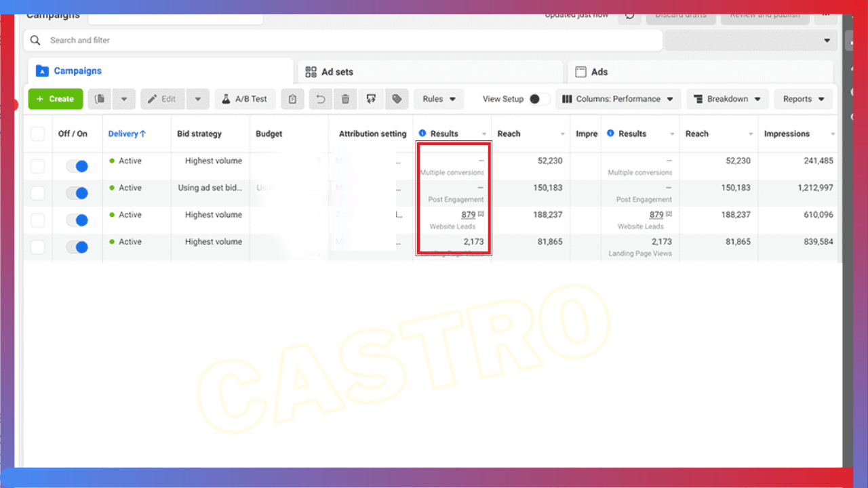Screen dimensions: 868x488
Task: Click the Duplicate campaign icon
Action: [100, 99]
